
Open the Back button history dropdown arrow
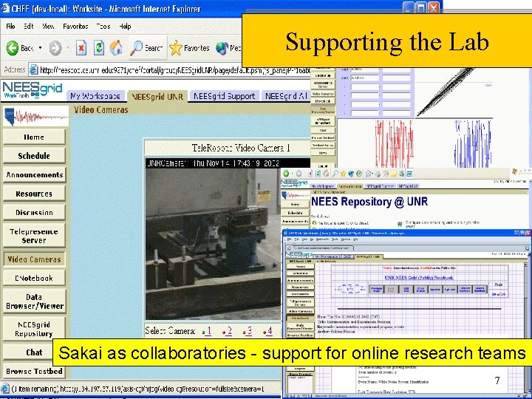point(40,48)
